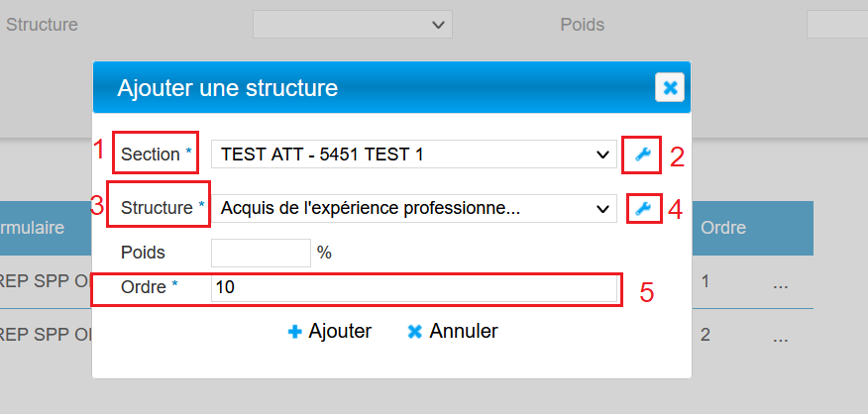Click the partially hidden Formulaire column header

coord(33,228)
